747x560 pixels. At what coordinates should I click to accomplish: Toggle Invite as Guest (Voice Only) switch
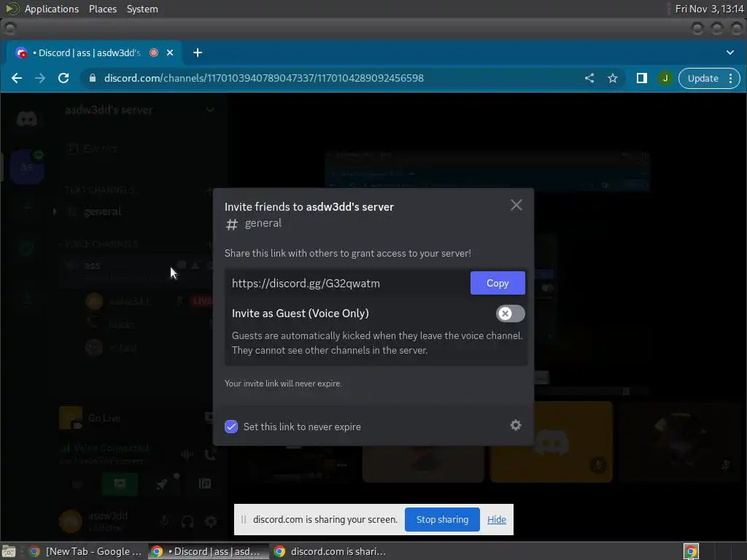pyautogui.click(x=510, y=314)
